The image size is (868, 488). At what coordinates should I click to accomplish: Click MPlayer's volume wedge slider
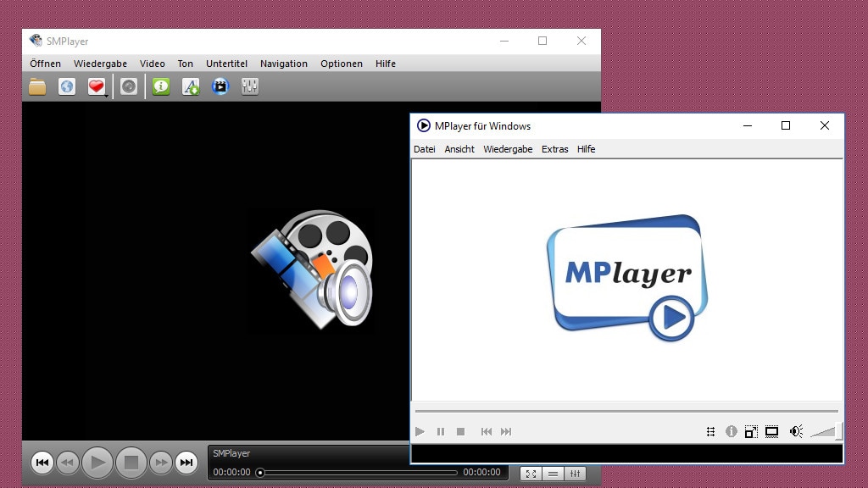tap(826, 431)
